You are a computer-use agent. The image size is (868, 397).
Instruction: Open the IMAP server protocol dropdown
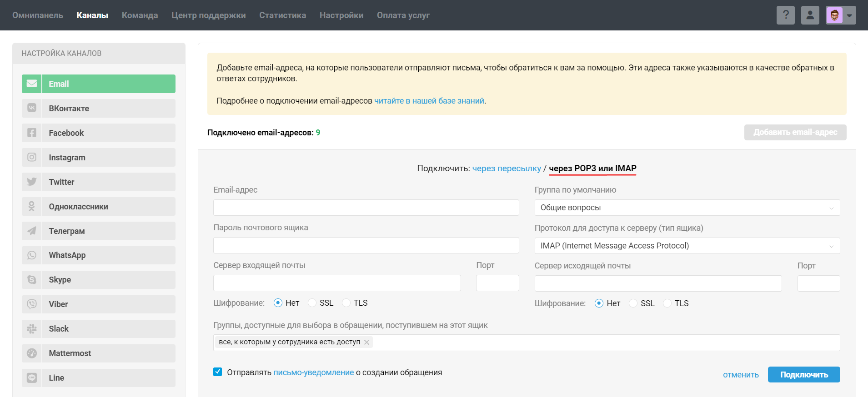tap(687, 246)
